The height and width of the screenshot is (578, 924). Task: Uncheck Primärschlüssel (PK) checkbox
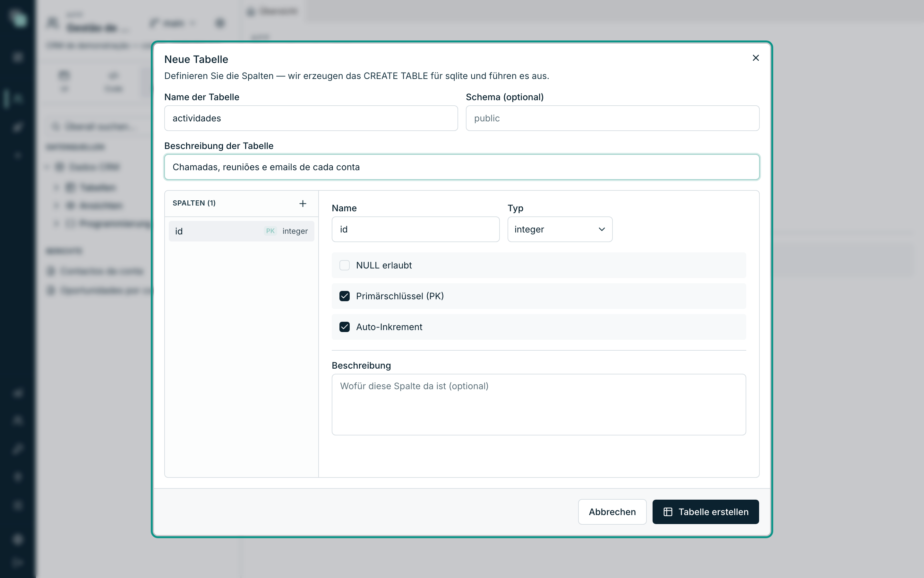point(344,296)
